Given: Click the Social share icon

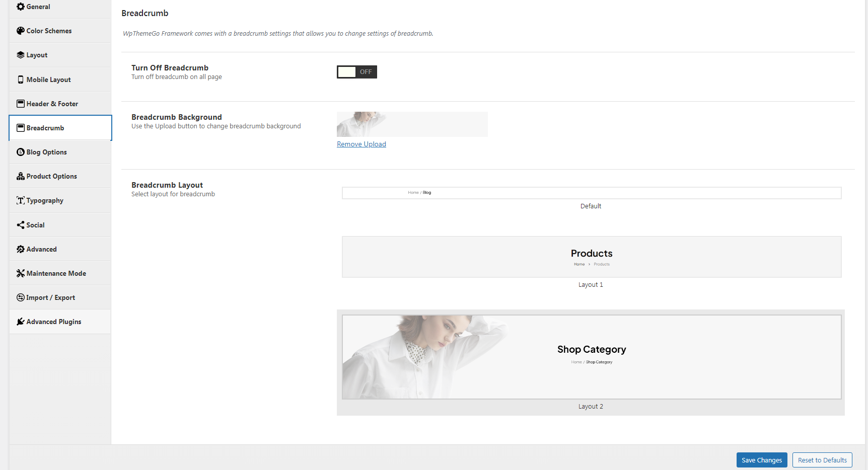Looking at the screenshot, I should [21, 225].
